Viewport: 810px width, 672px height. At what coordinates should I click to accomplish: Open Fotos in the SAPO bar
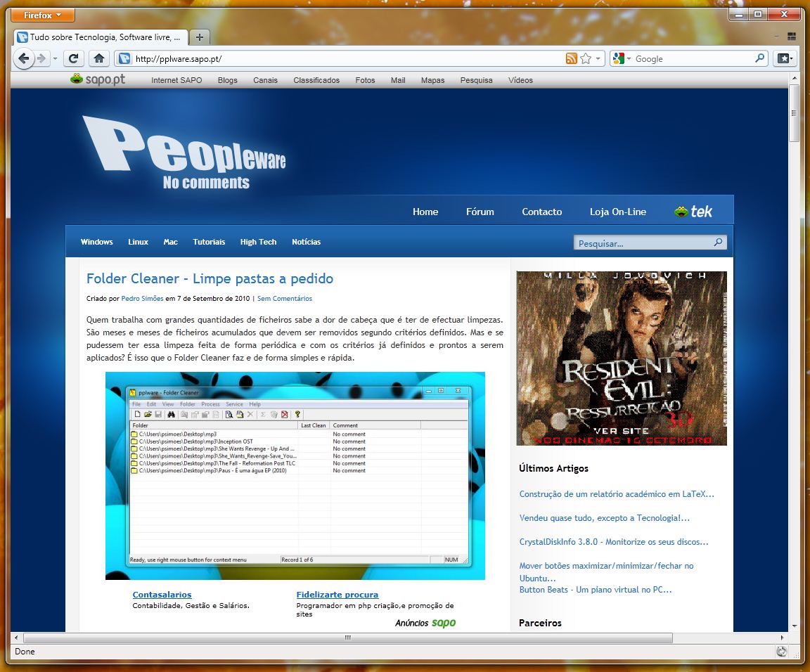[x=365, y=80]
